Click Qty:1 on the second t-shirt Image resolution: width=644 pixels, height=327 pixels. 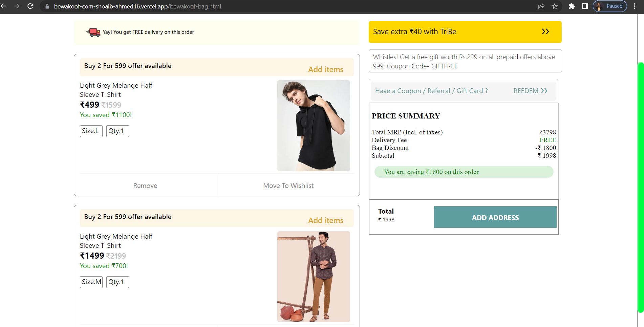(x=117, y=282)
